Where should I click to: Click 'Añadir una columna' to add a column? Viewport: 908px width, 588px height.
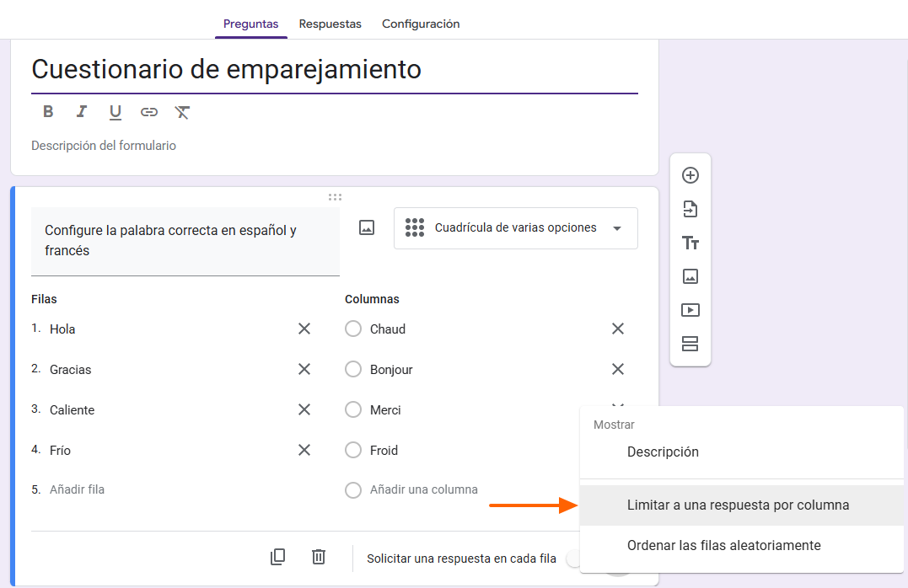pyautogui.click(x=424, y=489)
